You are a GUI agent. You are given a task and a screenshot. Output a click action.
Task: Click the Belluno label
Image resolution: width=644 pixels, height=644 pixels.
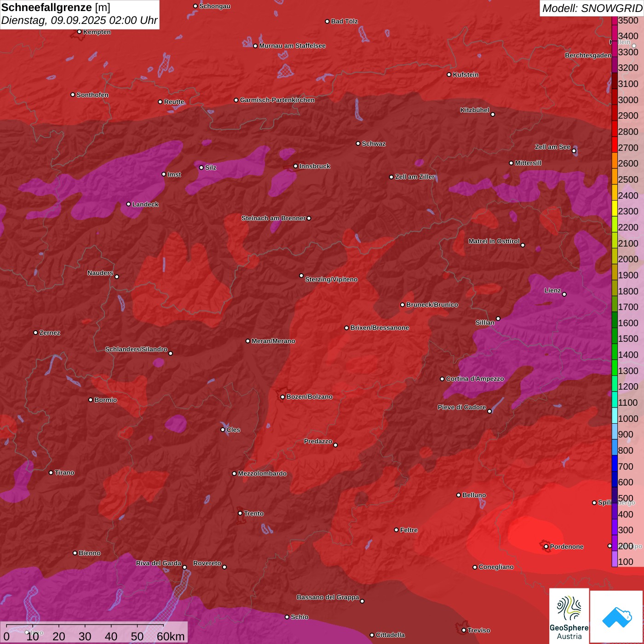point(474,495)
